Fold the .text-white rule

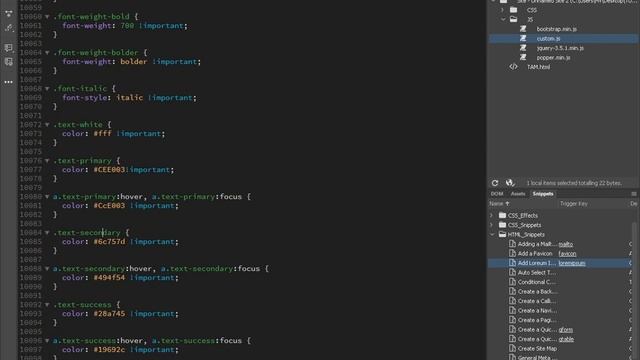47,124
